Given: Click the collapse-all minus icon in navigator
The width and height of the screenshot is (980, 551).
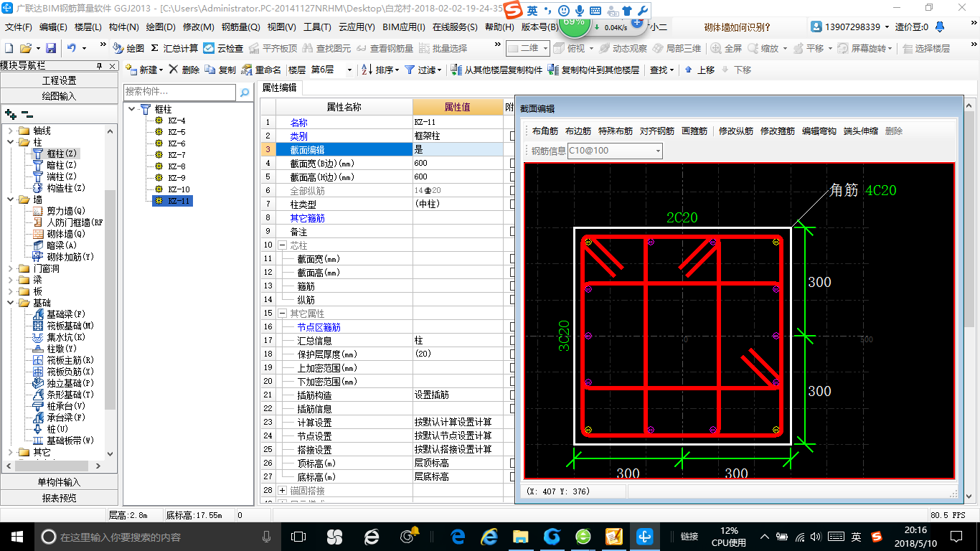Looking at the screenshot, I should [x=27, y=114].
